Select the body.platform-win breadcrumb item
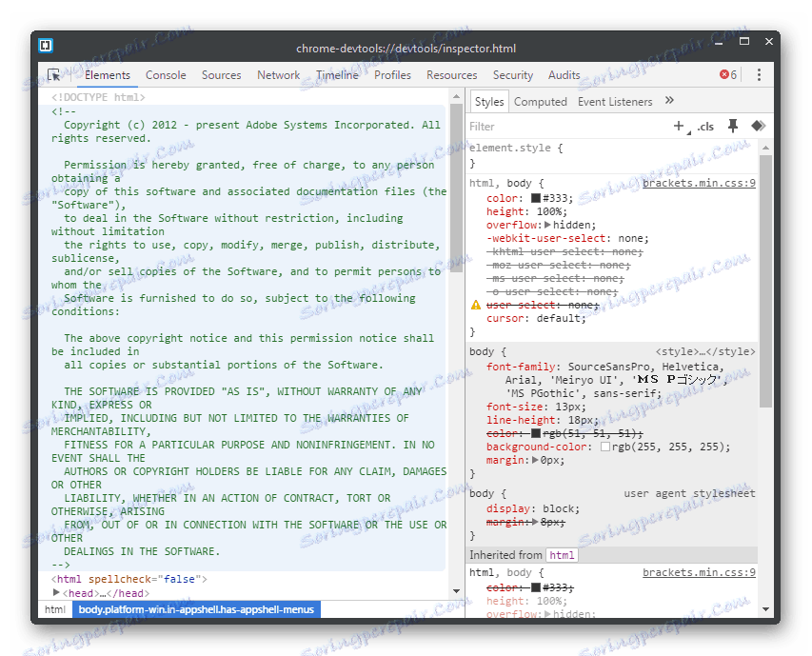 (196, 609)
